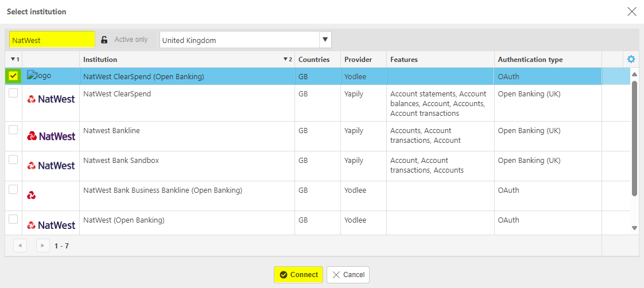Click Open Banking (UK) in Sandbox row
The width and height of the screenshot is (644, 288).
529,161
